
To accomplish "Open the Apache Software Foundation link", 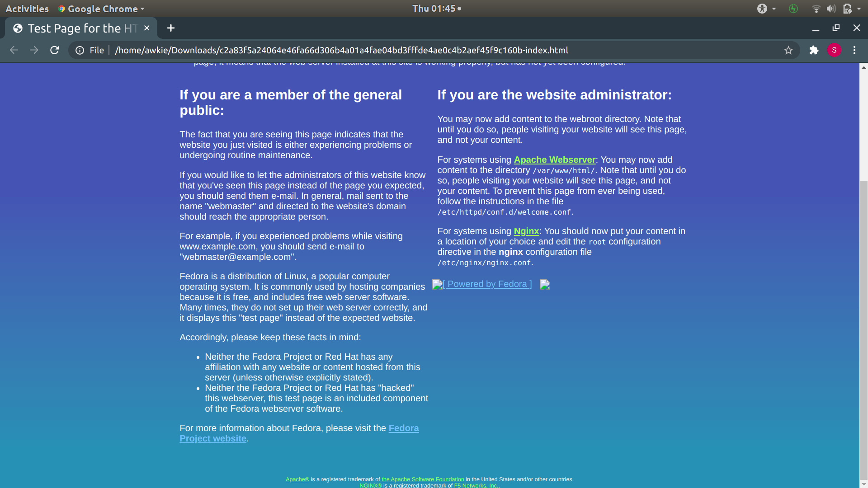I will coord(423,479).
